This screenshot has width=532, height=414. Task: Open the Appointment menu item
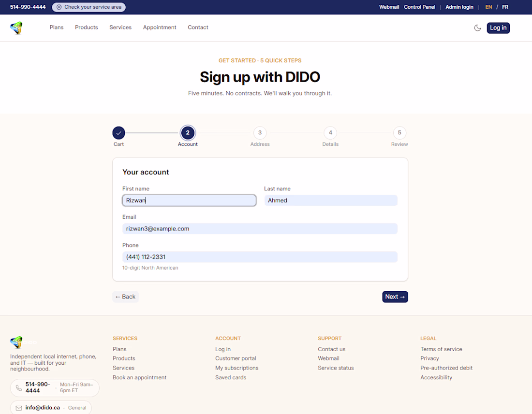click(x=160, y=28)
